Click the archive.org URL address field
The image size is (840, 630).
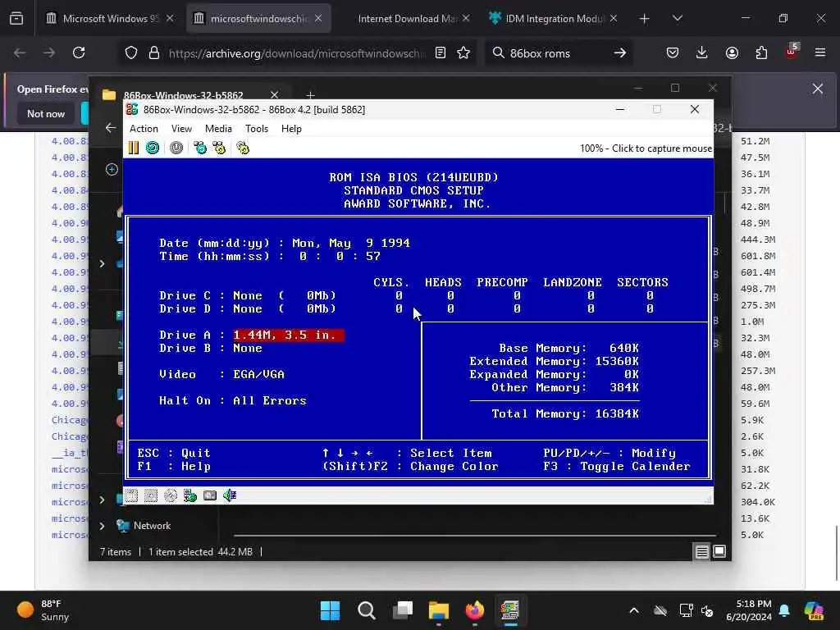tap(297, 53)
